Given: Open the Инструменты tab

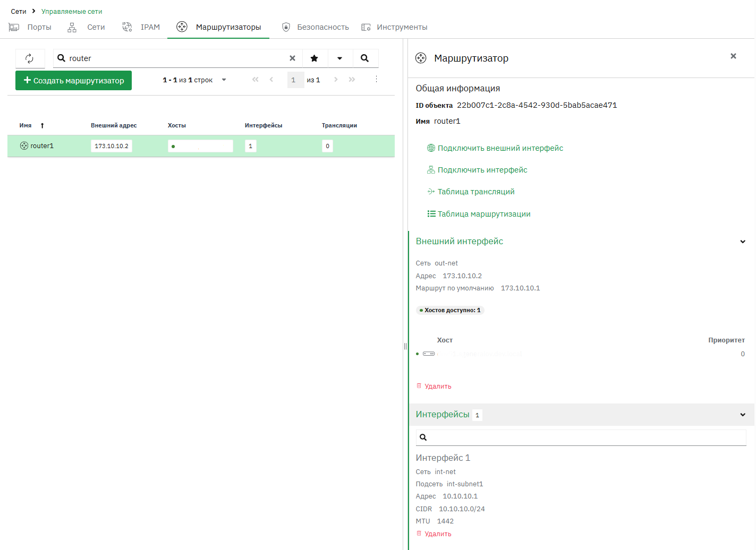Looking at the screenshot, I should 394,27.
